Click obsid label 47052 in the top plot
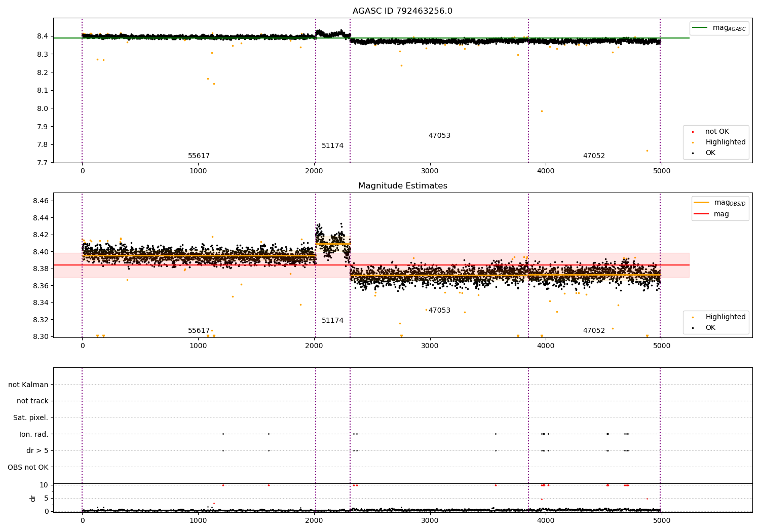The width and height of the screenshot is (760, 532). tap(594, 156)
